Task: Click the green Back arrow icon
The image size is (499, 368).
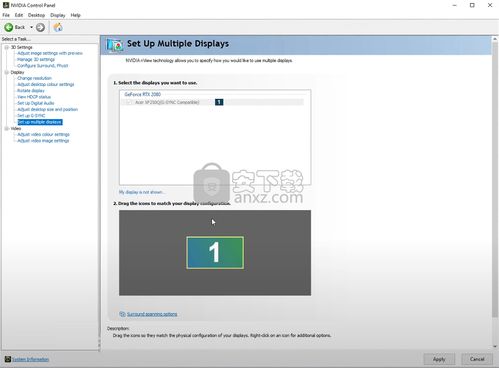Action: (x=9, y=27)
